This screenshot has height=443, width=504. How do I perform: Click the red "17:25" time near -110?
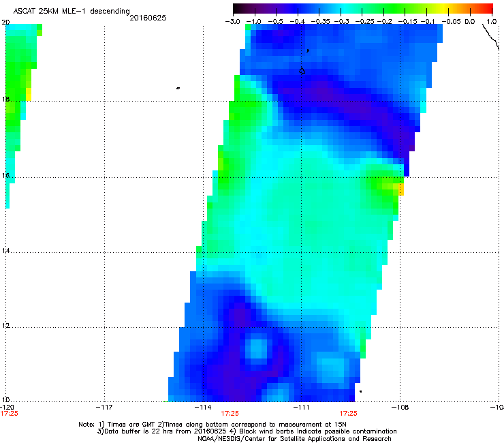coord(349,414)
